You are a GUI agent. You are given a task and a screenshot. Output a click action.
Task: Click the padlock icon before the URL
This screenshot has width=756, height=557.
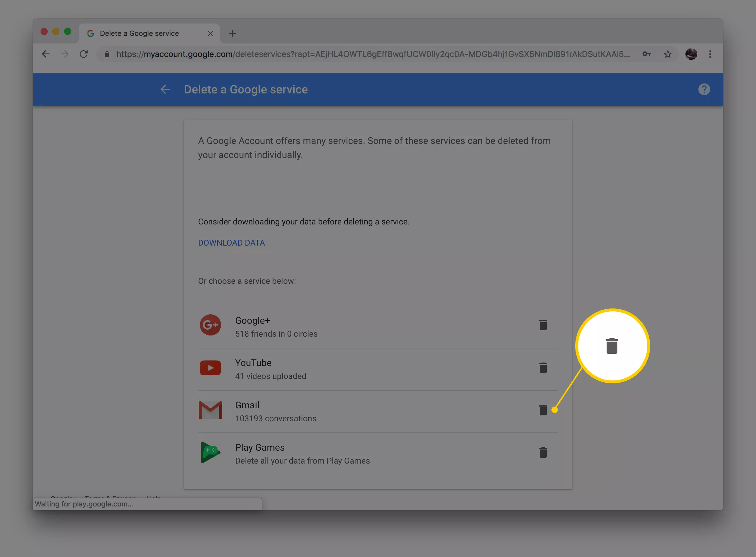(107, 54)
